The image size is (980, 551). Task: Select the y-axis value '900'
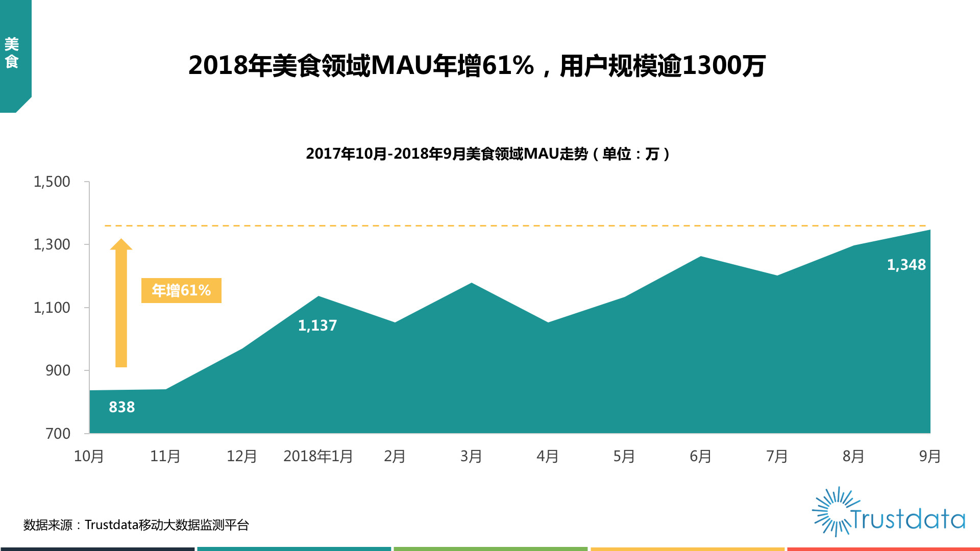click(58, 370)
